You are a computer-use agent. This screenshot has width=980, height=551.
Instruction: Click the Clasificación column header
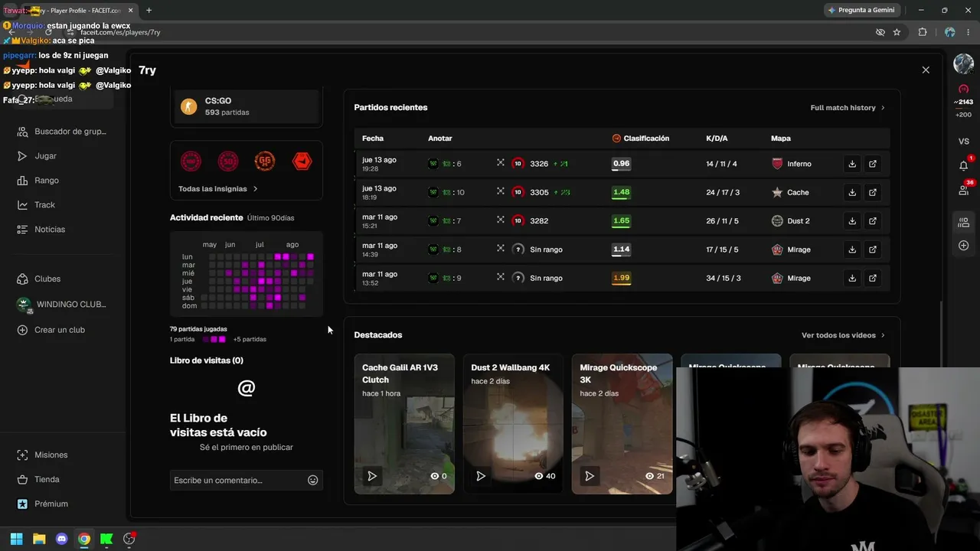pos(641,139)
